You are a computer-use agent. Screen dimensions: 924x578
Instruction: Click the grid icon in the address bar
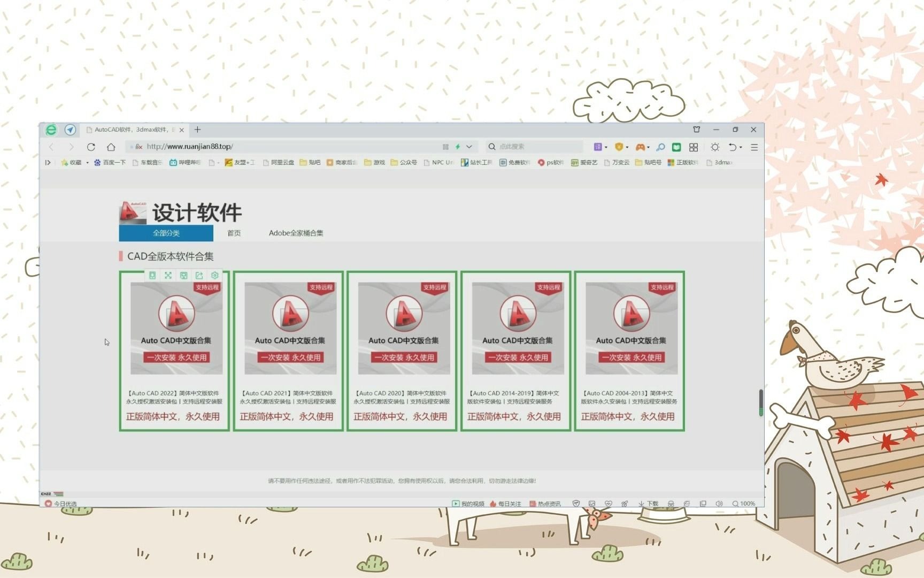[x=445, y=147]
